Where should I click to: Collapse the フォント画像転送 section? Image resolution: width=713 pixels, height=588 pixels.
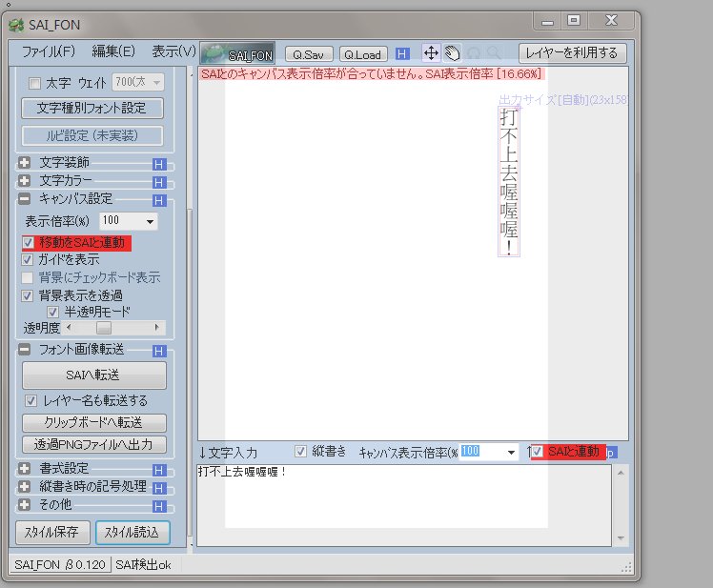24,349
